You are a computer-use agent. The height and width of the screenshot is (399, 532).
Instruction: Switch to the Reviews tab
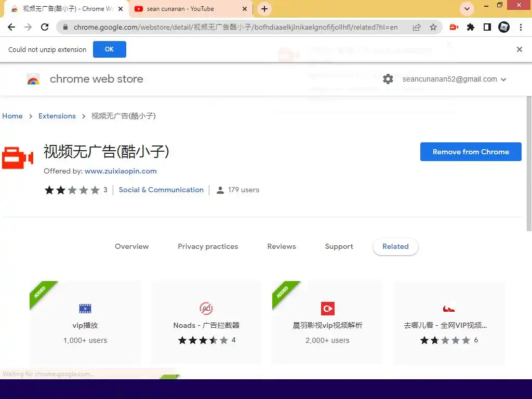282,246
